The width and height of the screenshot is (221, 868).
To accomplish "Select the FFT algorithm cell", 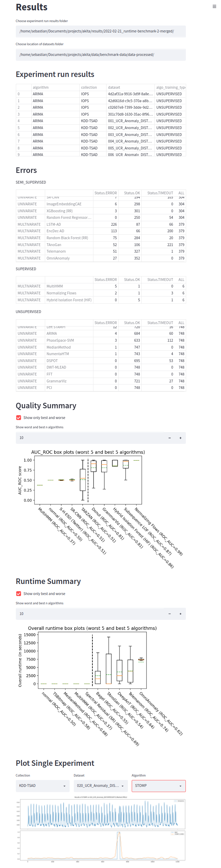I will click(69, 374).
